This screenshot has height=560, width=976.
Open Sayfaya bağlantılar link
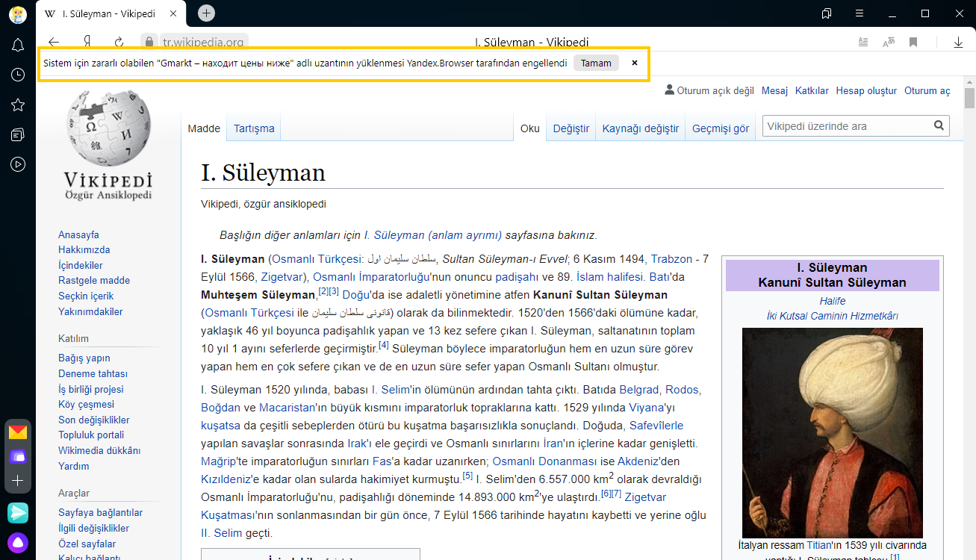(x=100, y=512)
